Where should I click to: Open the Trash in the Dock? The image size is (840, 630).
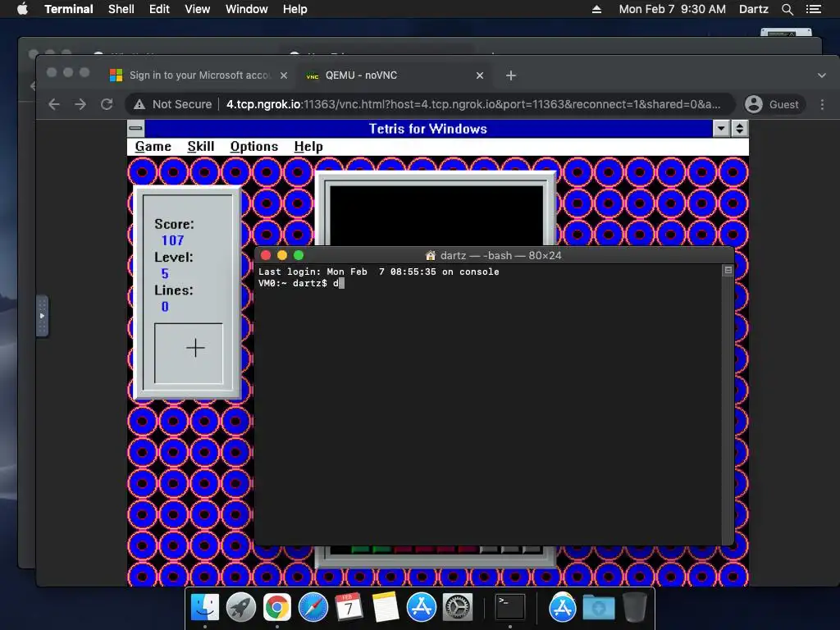point(635,608)
